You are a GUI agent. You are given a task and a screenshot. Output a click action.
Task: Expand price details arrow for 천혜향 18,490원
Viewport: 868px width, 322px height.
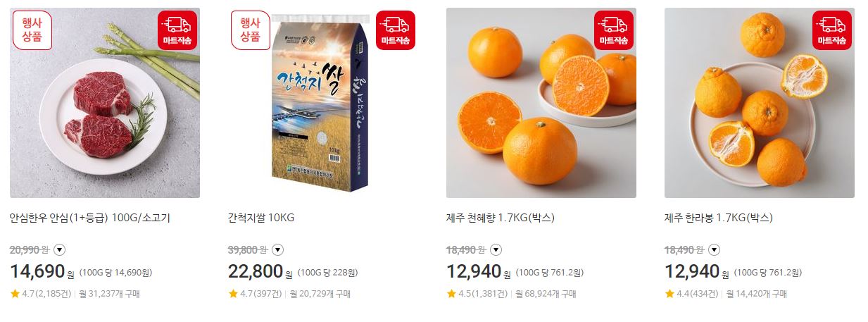[x=496, y=249]
